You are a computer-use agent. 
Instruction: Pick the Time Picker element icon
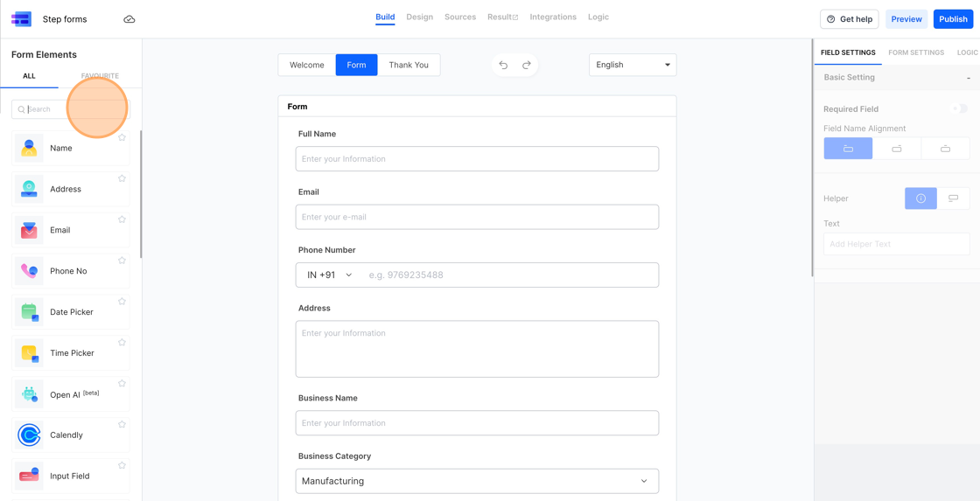(29, 353)
